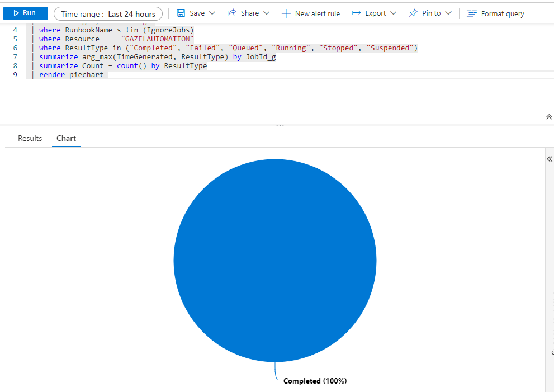Click the Export arrow icon
The height and width of the screenshot is (392, 554).
[x=356, y=13]
